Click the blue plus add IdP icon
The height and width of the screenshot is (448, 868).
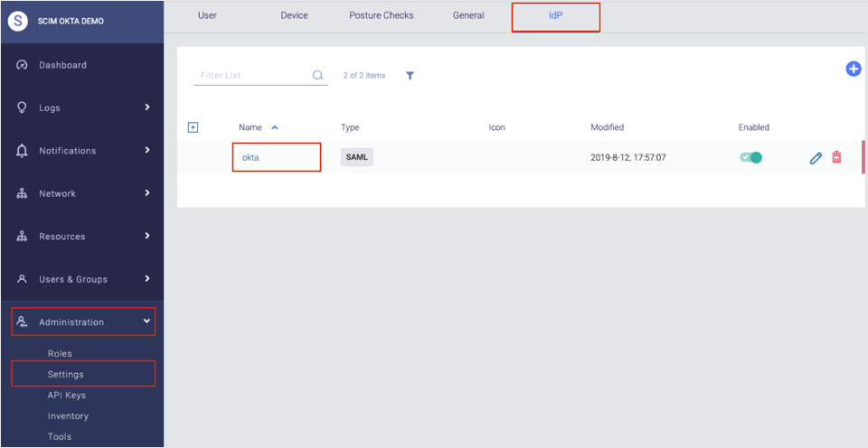pyautogui.click(x=853, y=69)
